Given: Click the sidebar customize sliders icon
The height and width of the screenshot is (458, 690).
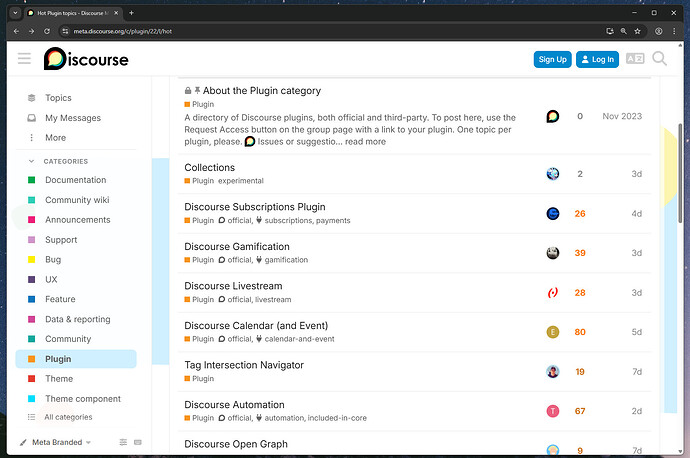Looking at the screenshot, I should 123,442.
